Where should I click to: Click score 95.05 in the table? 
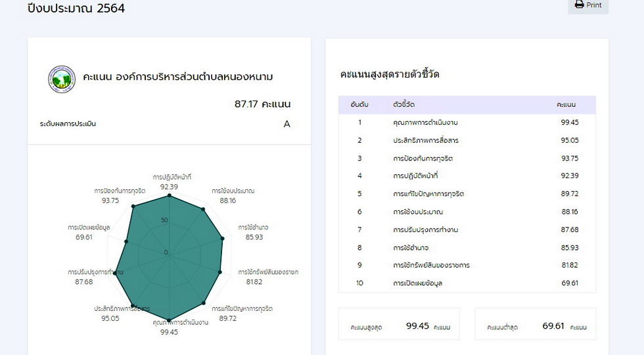point(570,140)
